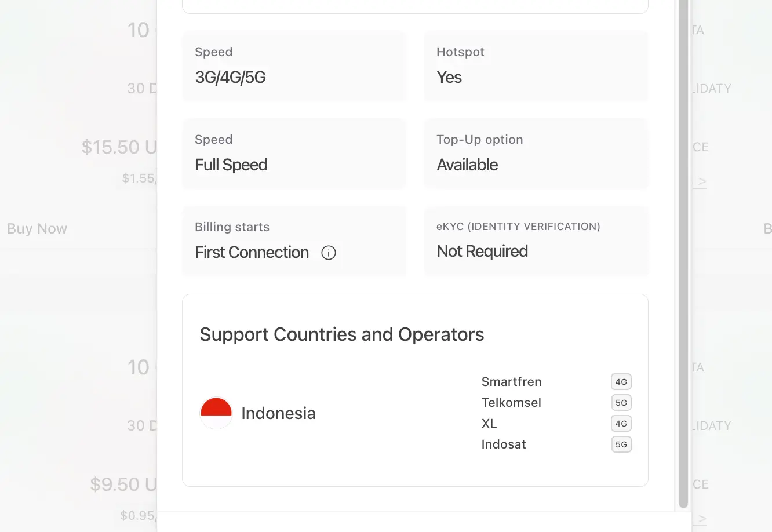
Task: Click the modal's vertical scrollbar
Action: click(683, 254)
